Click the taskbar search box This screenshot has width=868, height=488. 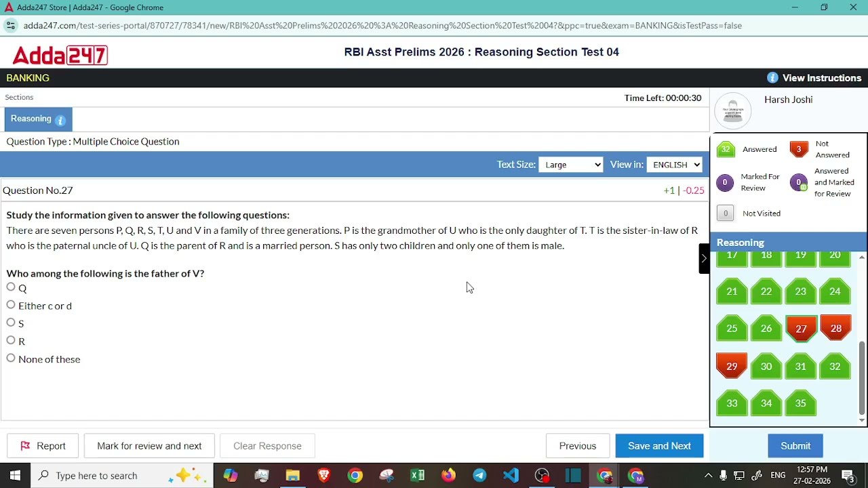122,476
